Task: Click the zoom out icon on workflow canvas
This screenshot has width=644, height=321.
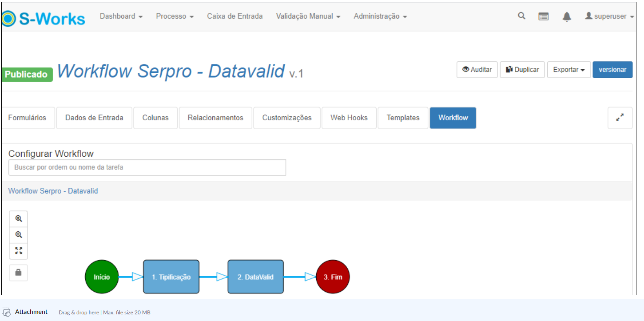Action: point(19,235)
